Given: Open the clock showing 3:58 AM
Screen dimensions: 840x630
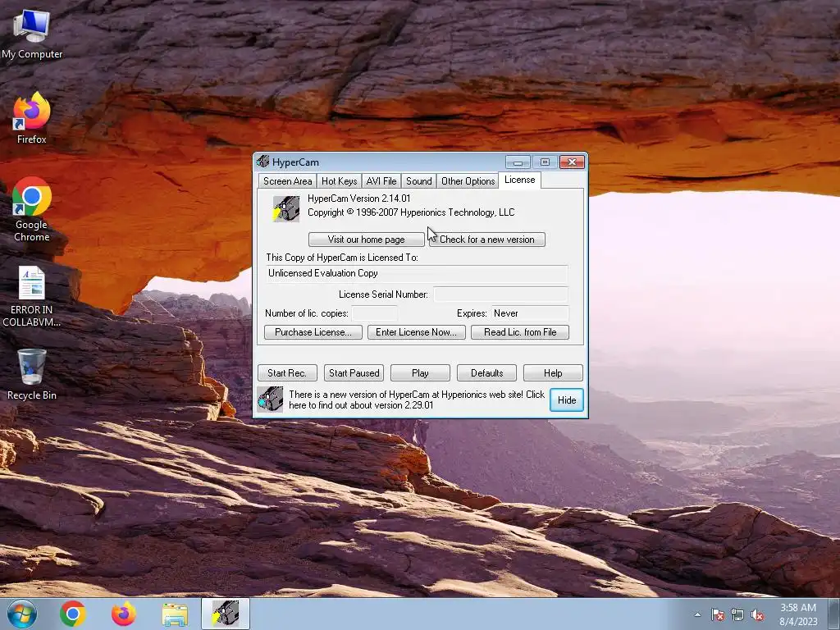Looking at the screenshot, I should pyautogui.click(x=798, y=614).
